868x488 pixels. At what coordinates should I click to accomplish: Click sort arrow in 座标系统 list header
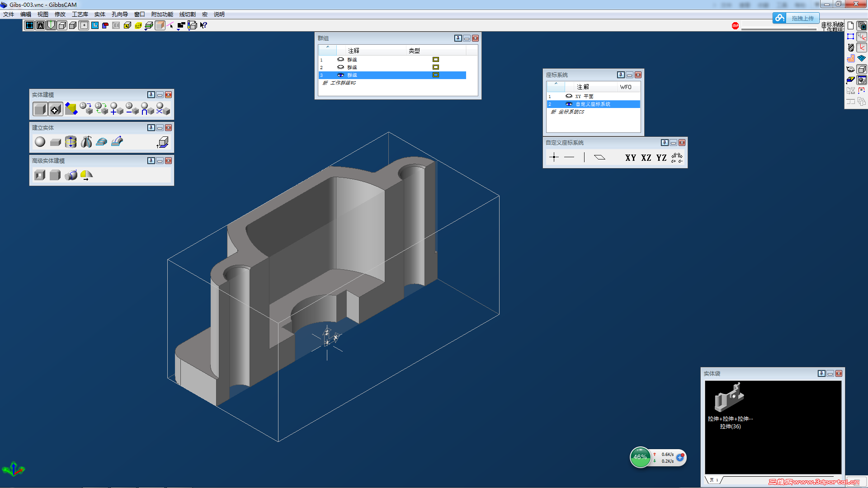pyautogui.click(x=556, y=84)
